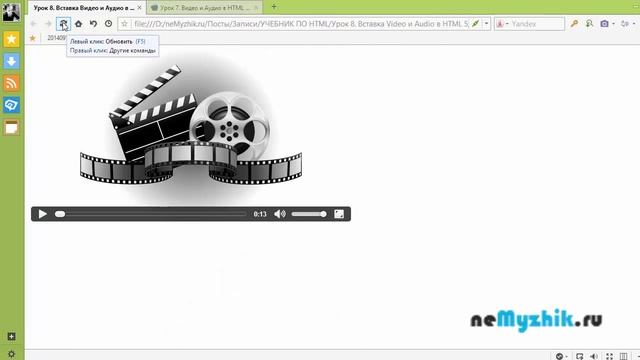640x360 pixels.
Task: Expand the address bar dropdown arrow
Action: (486, 24)
